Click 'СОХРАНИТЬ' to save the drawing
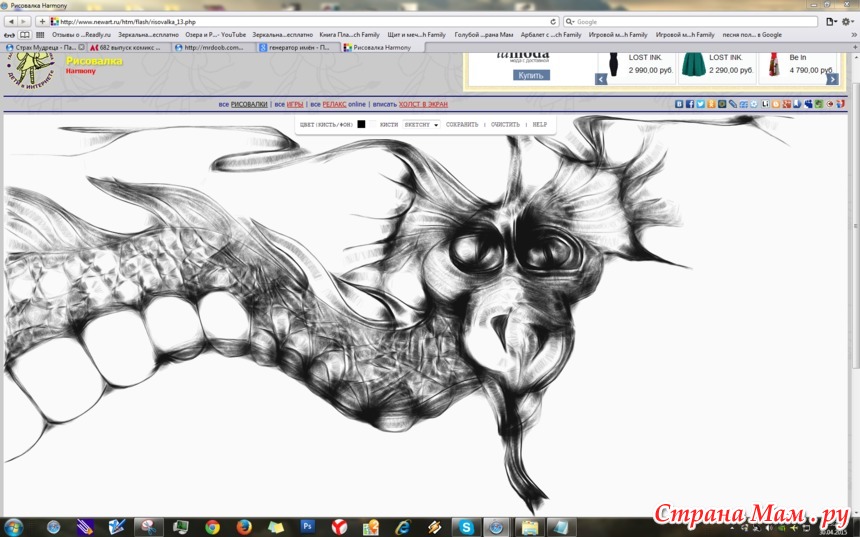The height and width of the screenshot is (537, 860). coord(462,125)
